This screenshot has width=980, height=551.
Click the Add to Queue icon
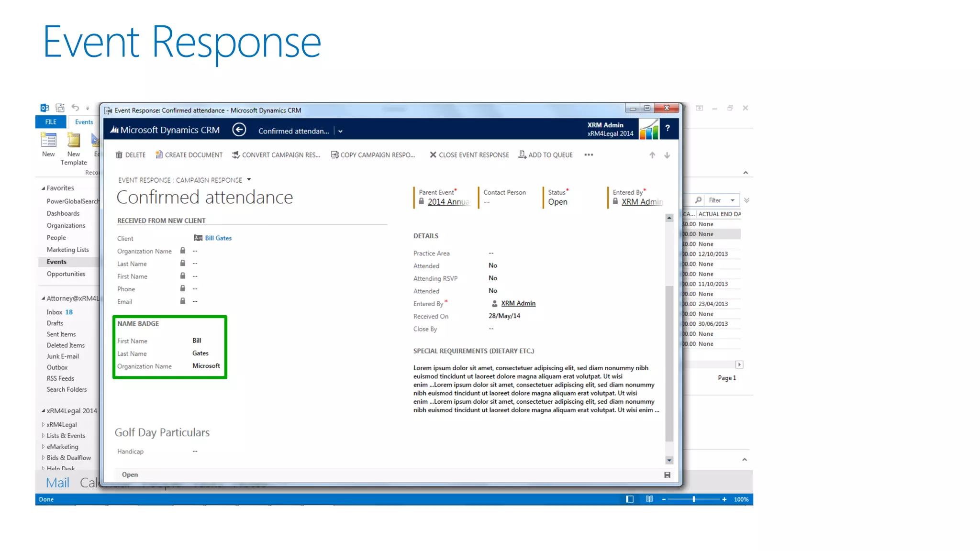522,155
